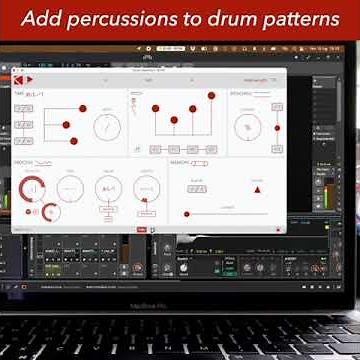Viewport: 360px width, 360px height.
Task: Click the value box under the third PROCESS dial
Action: pyautogui.click(x=108, y=210)
